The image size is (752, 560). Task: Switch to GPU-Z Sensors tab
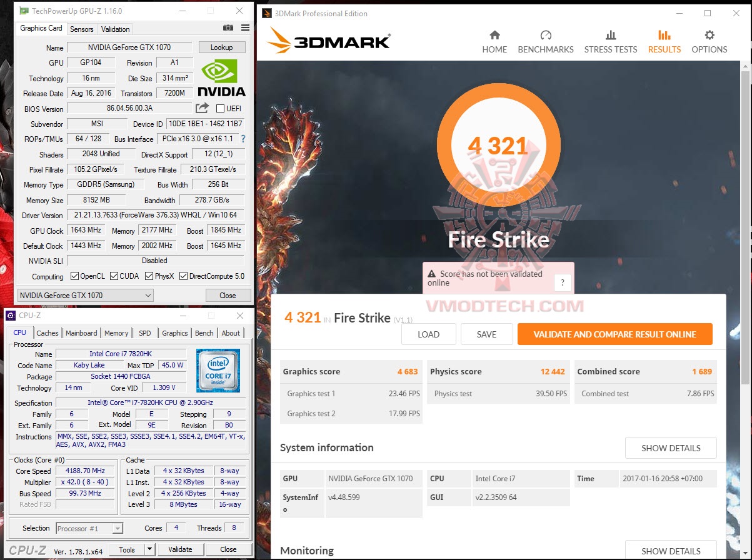click(82, 29)
